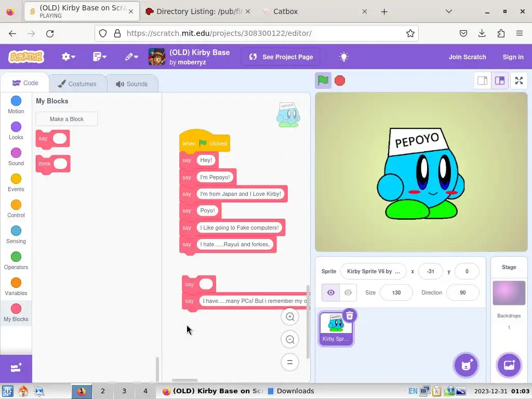Edit the sprite name field

pos(373,271)
